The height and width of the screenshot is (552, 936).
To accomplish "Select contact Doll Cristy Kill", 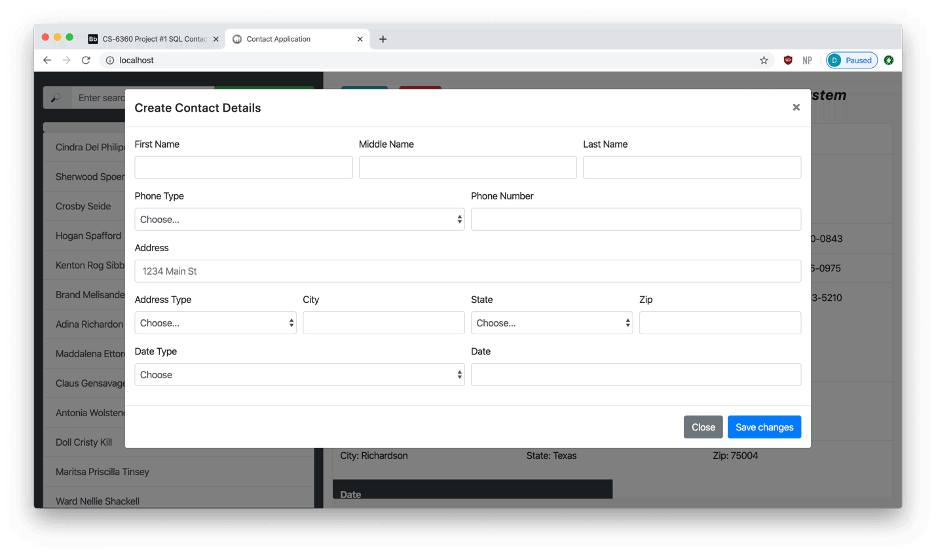I will (84, 442).
